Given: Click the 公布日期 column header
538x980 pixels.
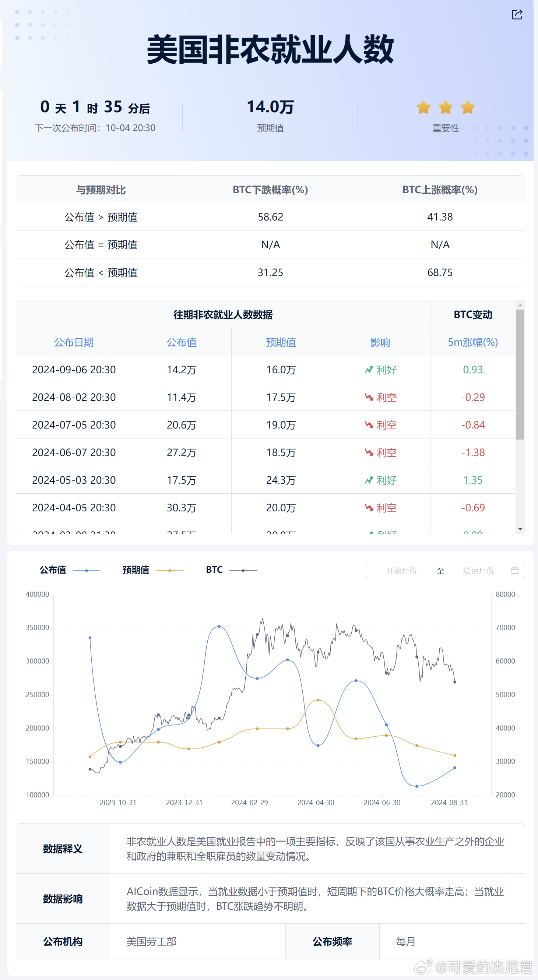Looking at the screenshot, I should [74, 342].
